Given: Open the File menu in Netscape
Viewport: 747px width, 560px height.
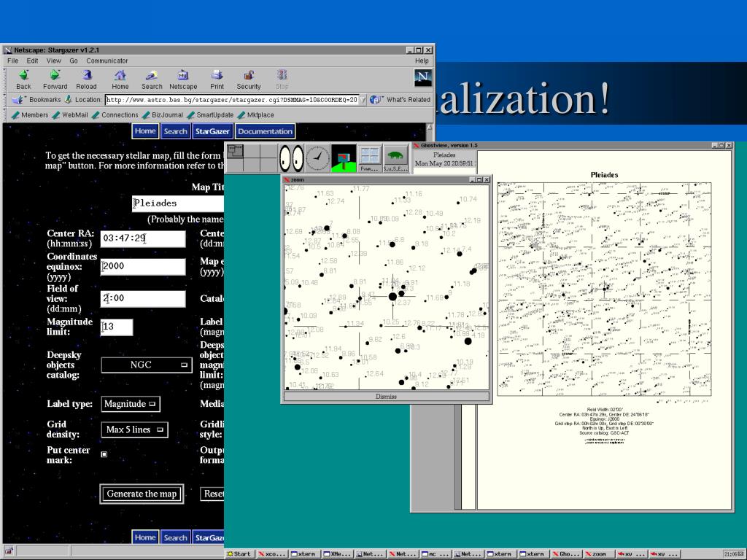Looking at the screenshot, I should click(13, 61).
